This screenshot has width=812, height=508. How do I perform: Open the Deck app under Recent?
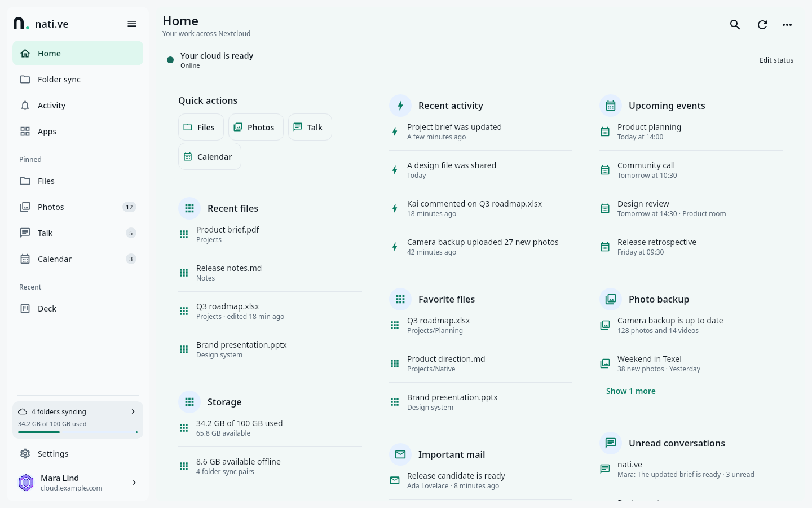point(78,309)
